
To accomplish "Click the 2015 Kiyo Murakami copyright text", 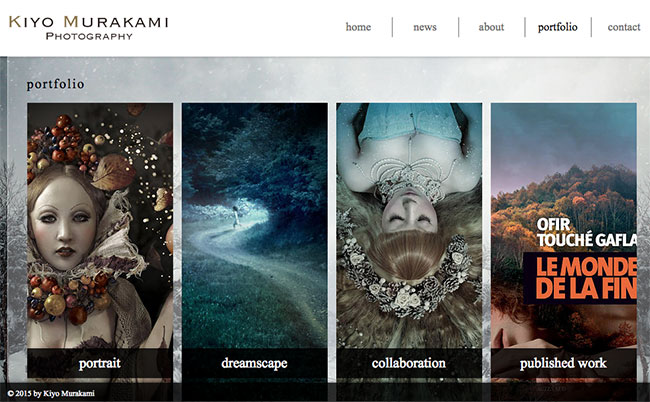I will point(51,393).
